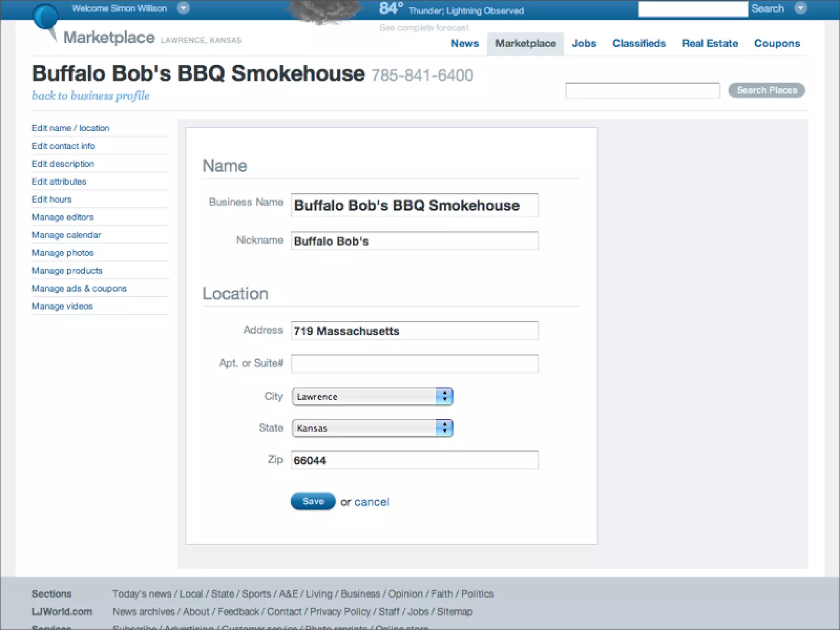
Task: Expand the arrow beside Welcome Simon Willison
Action: pos(183,8)
